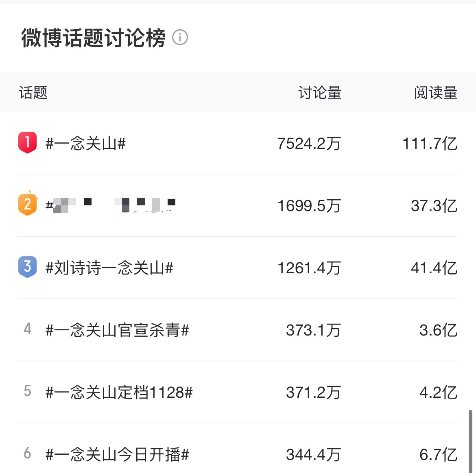476x473 pixels.
Task: Open topic #一念关山今日开播#
Action: point(117,454)
